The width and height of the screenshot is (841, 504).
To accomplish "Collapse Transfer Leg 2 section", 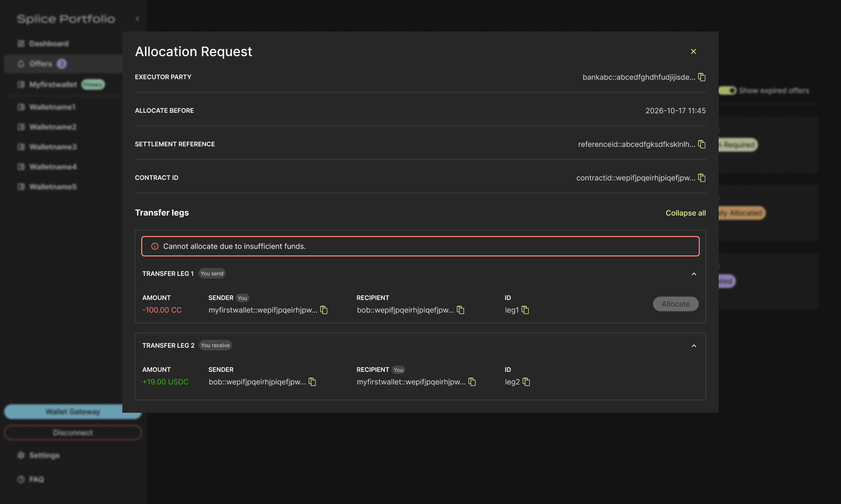I will point(693,346).
